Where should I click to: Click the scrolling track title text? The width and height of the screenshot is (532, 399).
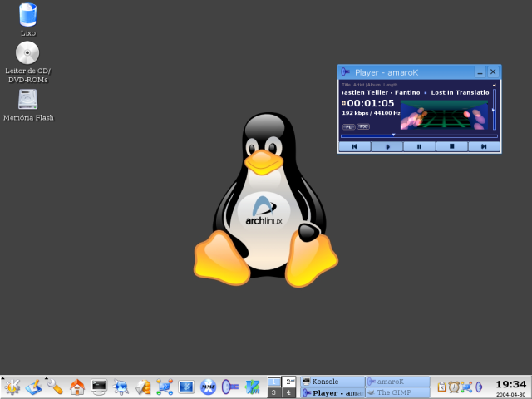(x=416, y=92)
